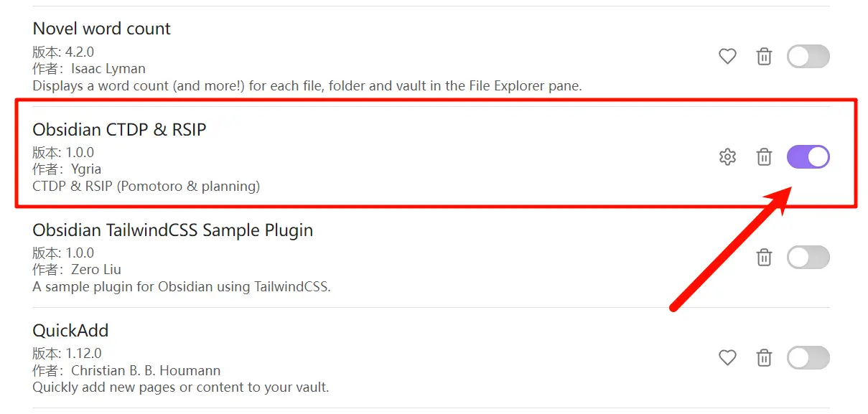Select the Novel word count plugin title

pos(102,29)
